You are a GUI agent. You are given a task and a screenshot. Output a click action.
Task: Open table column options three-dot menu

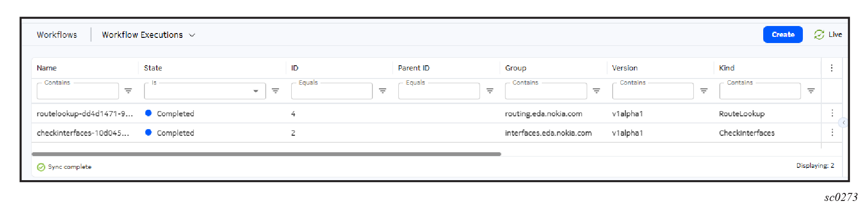coord(832,68)
